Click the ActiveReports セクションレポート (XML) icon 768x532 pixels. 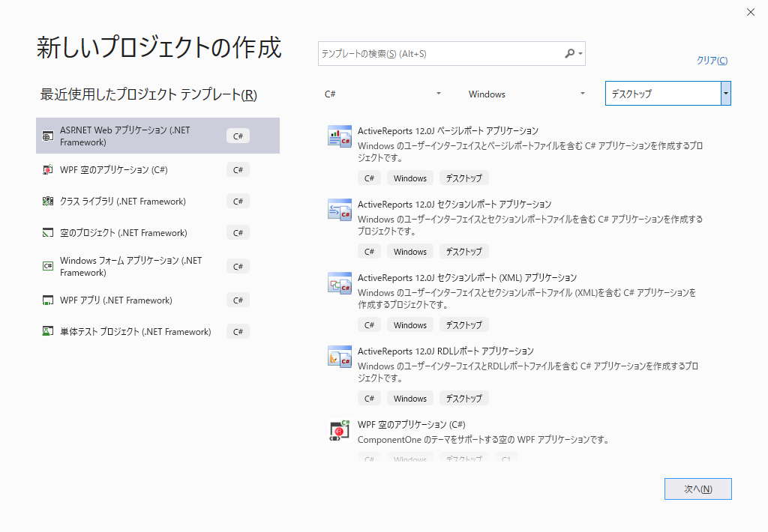point(340,283)
